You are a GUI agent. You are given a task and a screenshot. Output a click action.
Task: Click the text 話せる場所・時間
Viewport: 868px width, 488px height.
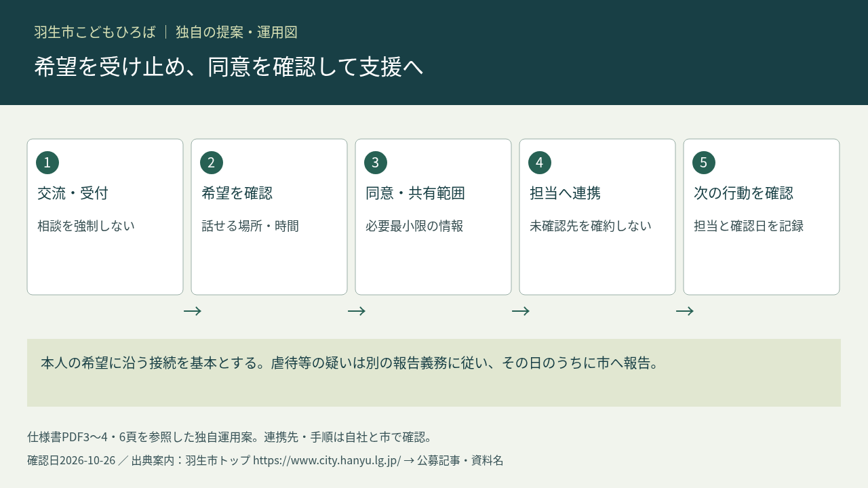point(250,226)
